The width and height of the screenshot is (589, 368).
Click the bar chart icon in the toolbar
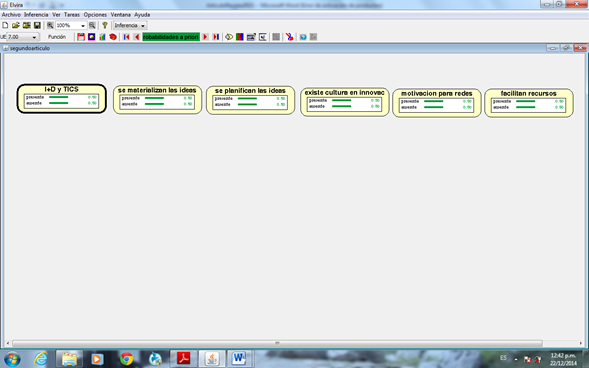102,37
